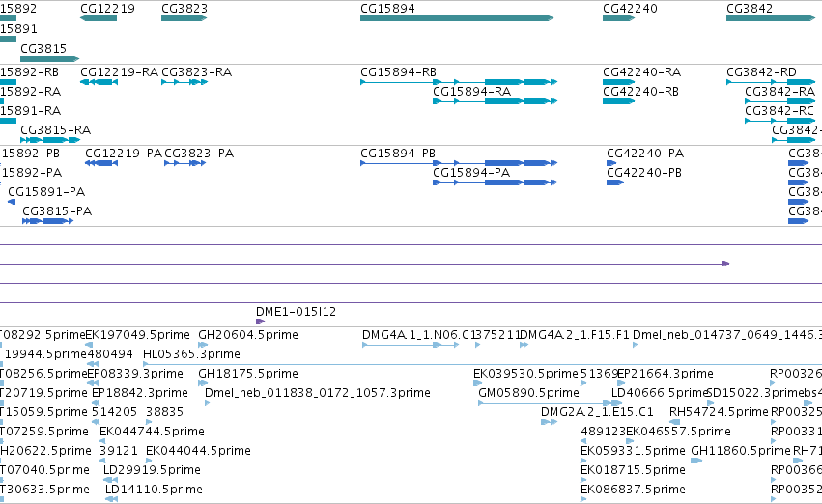Open EST EP08339.3prime

point(135,373)
